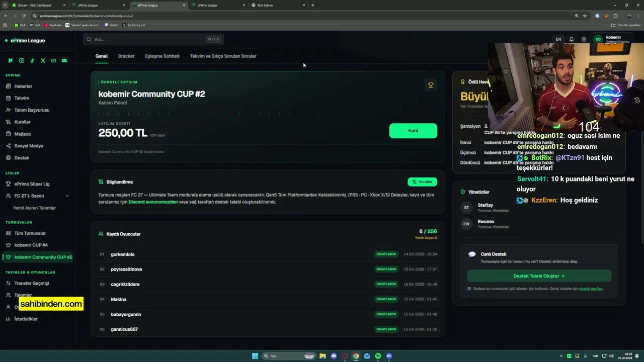Open the Kurallar button in Bilgilendirme
The width and height of the screenshot is (644, 362).
[422, 182]
